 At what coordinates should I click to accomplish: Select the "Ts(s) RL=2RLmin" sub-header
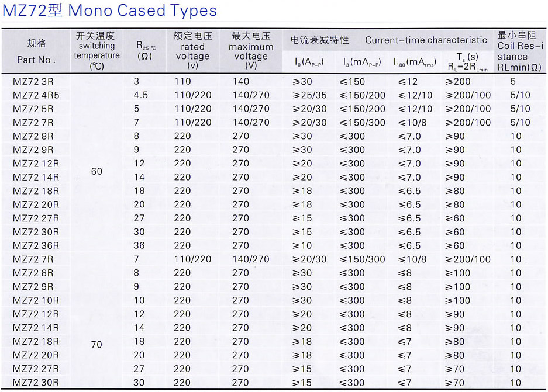tap(468, 62)
